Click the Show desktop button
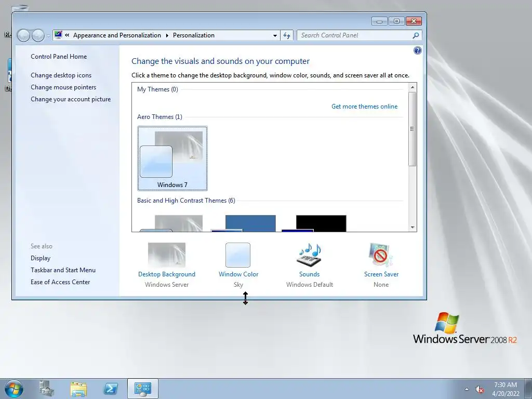 528,389
